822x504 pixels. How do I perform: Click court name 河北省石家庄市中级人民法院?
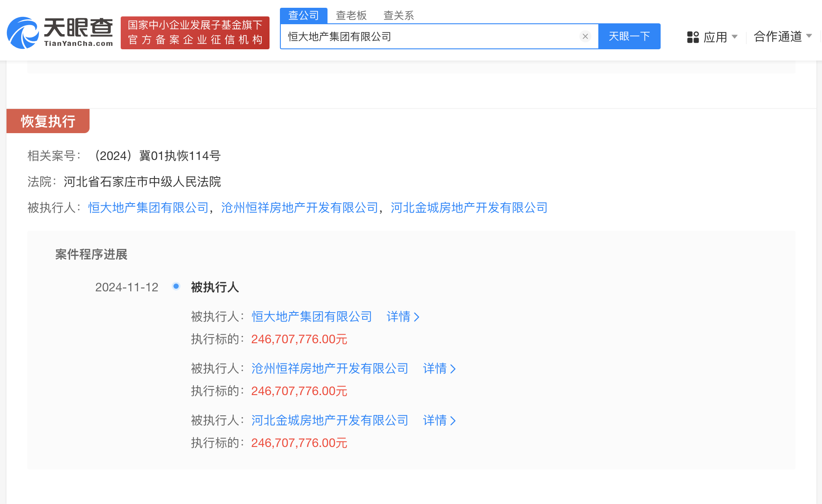(142, 182)
